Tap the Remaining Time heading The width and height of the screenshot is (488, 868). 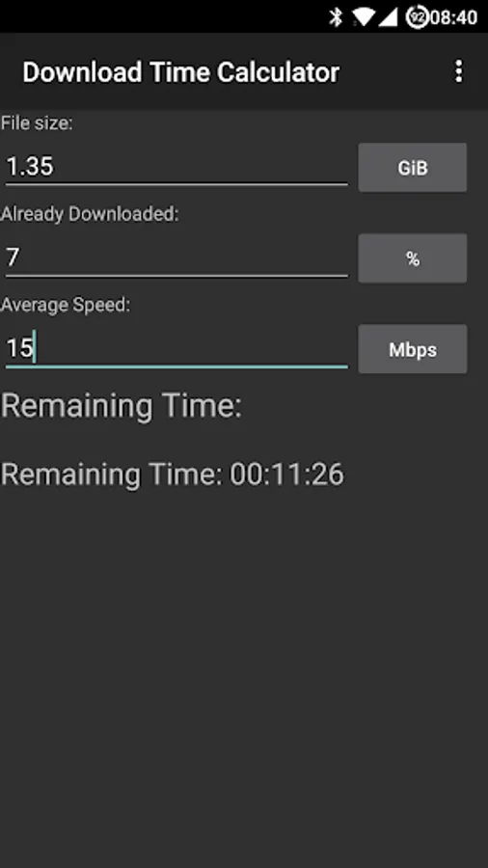pos(122,406)
